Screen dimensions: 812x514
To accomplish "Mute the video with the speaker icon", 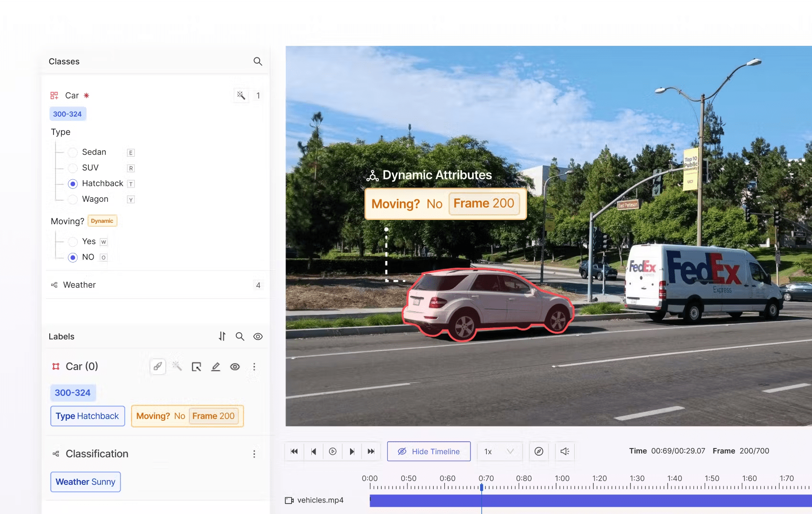I will pyautogui.click(x=565, y=451).
